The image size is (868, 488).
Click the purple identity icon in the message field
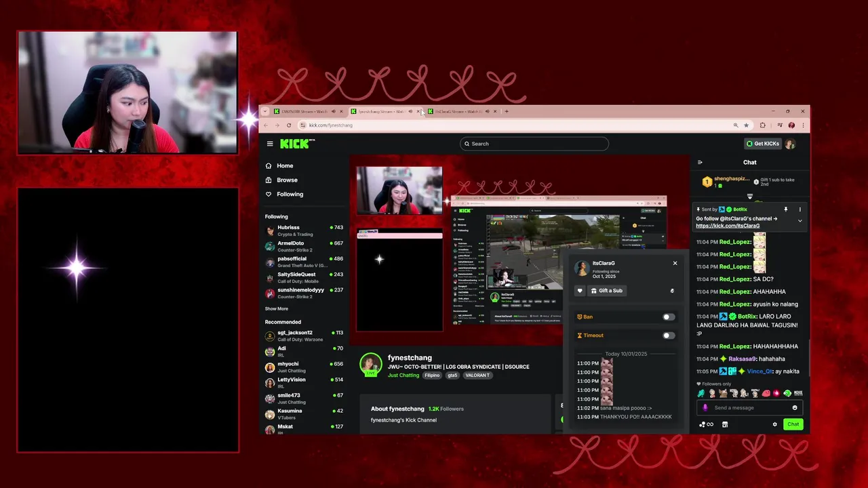tap(705, 408)
